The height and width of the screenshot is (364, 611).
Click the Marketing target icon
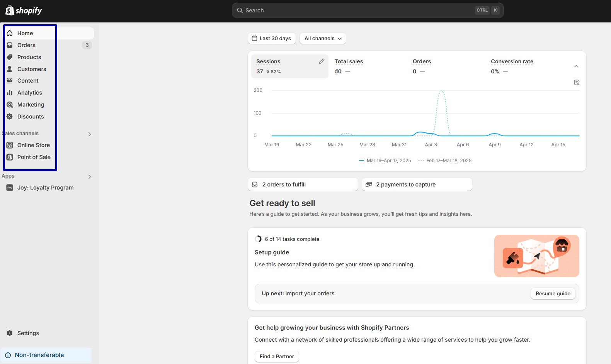pyautogui.click(x=10, y=105)
